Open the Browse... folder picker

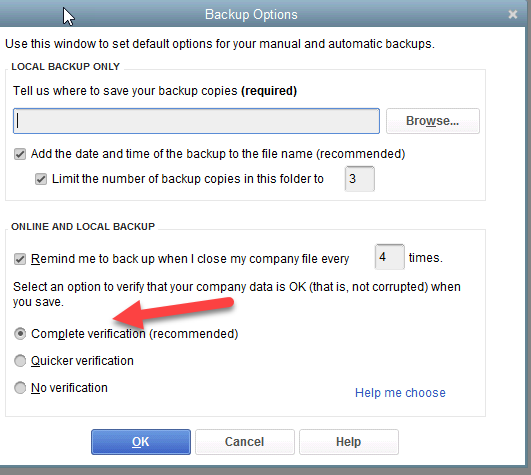[433, 121]
